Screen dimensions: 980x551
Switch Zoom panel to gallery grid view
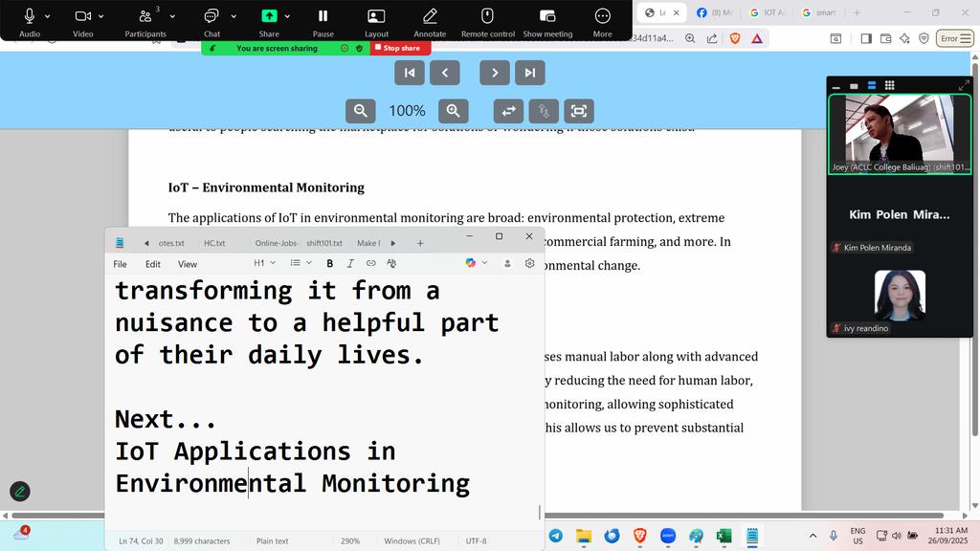(889, 85)
